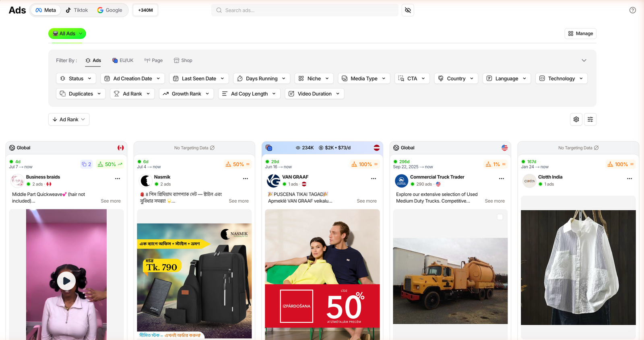
Task: Select the Page filter tab
Action: click(x=153, y=60)
